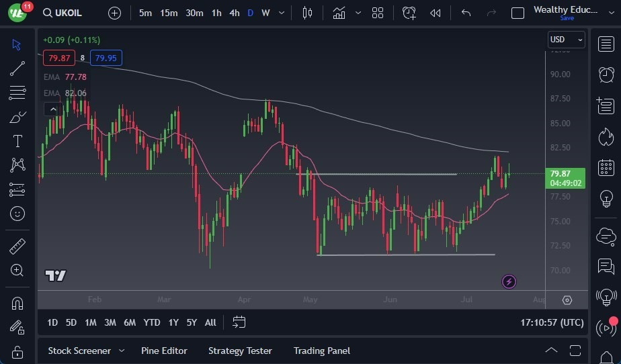Open the Calendar panel in right sidebar
Image resolution: width=621 pixels, height=364 pixels.
606,167
